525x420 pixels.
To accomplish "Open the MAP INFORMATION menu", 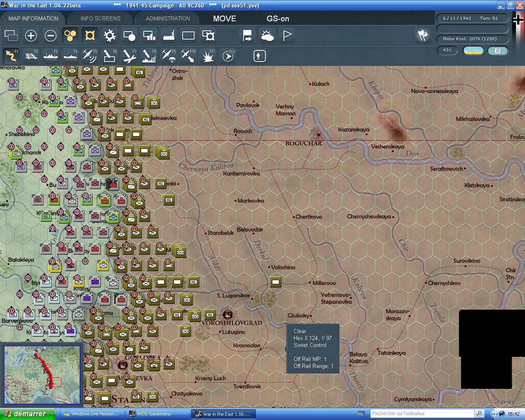I will point(33,18).
